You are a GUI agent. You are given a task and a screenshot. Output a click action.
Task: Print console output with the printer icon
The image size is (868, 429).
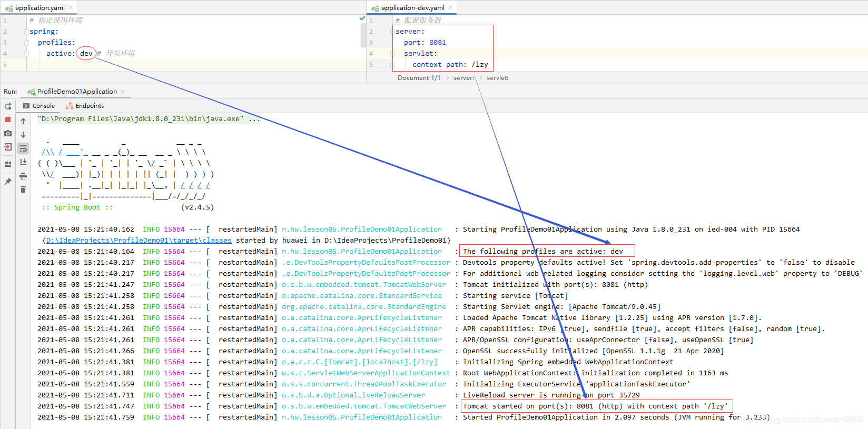tap(23, 176)
